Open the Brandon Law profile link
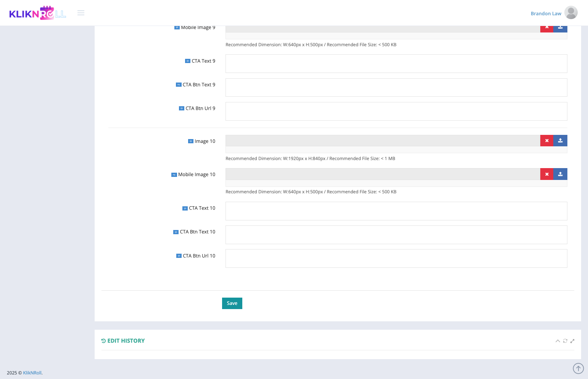The height and width of the screenshot is (379, 588). (x=546, y=13)
